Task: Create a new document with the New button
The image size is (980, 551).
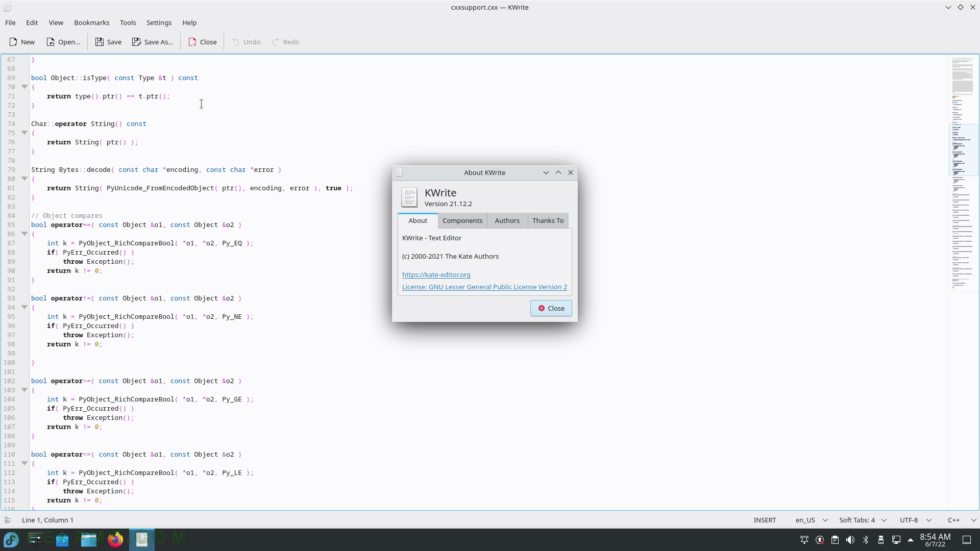Action: tap(22, 42)
